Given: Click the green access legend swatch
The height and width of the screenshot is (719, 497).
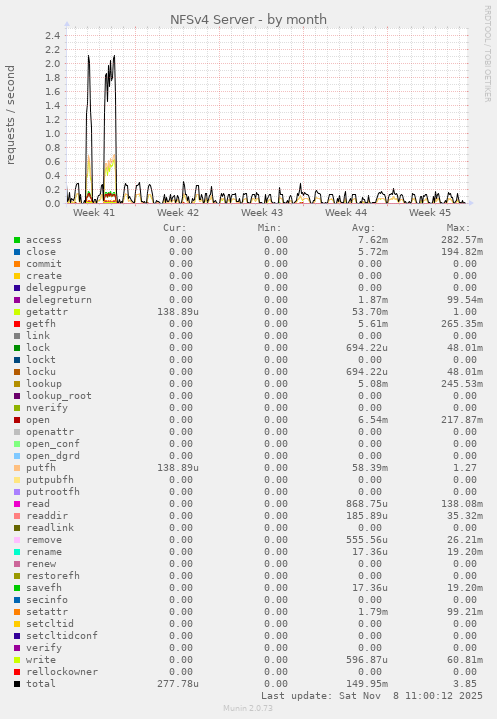Looking at the screenshot, I should [17, 240].
